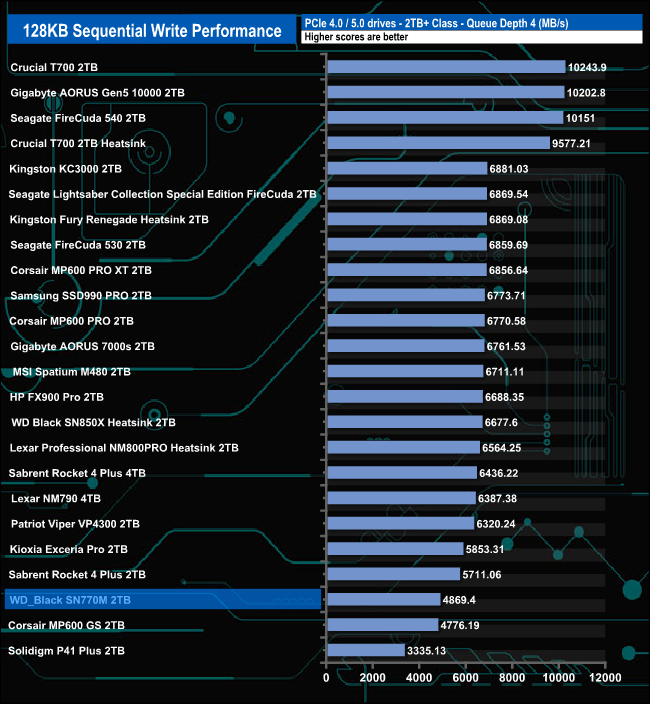Click the 4776.19 value
Screen dimensions: 650x704
click(x=460, y=625)
